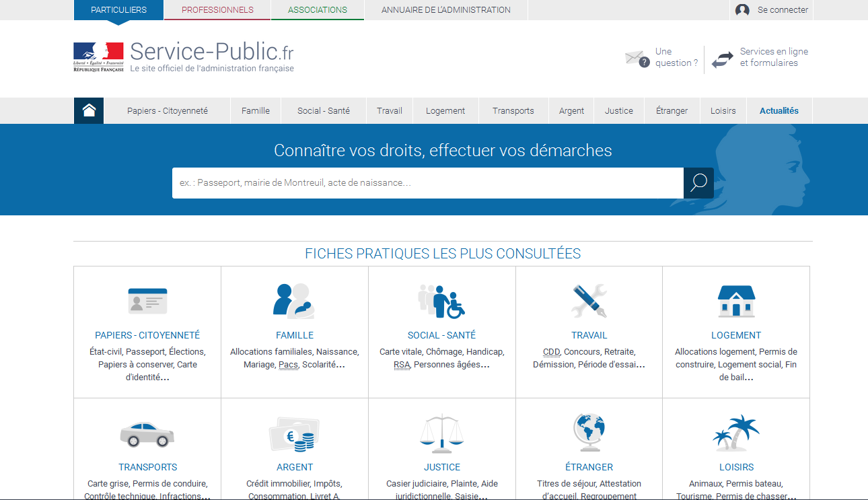Click the République Française flag logo
Viewport: 868px width, 500px height.
98,57
